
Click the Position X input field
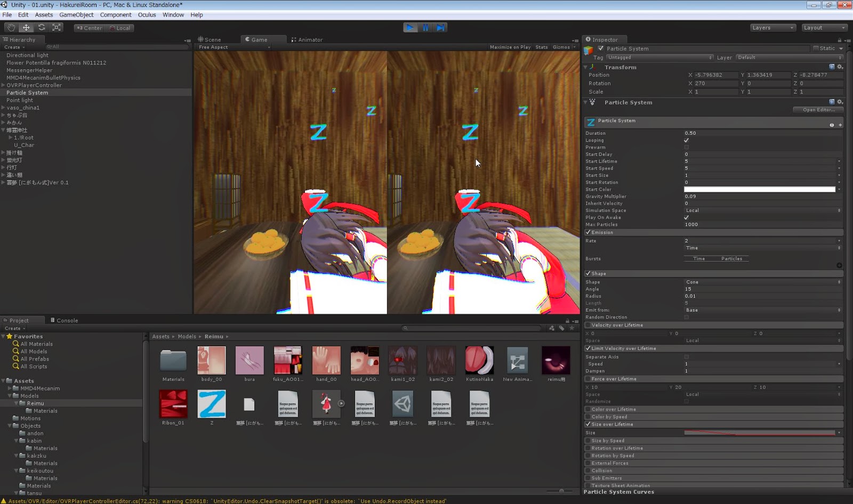715,75
